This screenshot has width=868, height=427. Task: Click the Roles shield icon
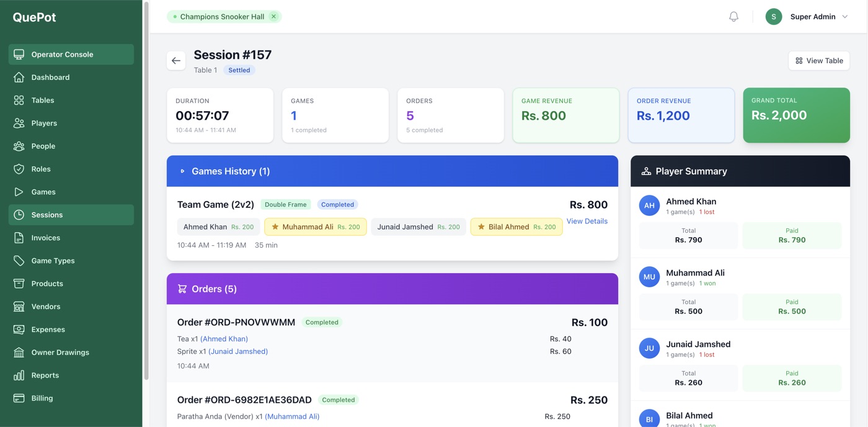[19, 169]
